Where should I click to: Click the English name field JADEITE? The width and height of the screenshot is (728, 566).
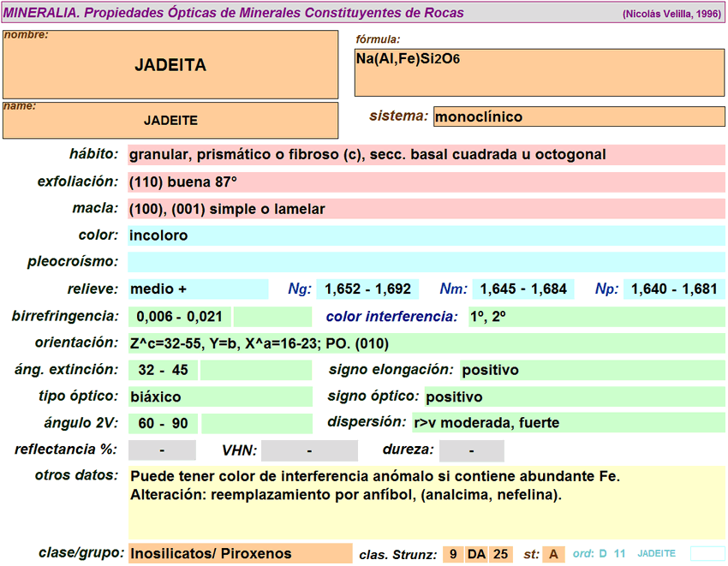coord(170,121)
